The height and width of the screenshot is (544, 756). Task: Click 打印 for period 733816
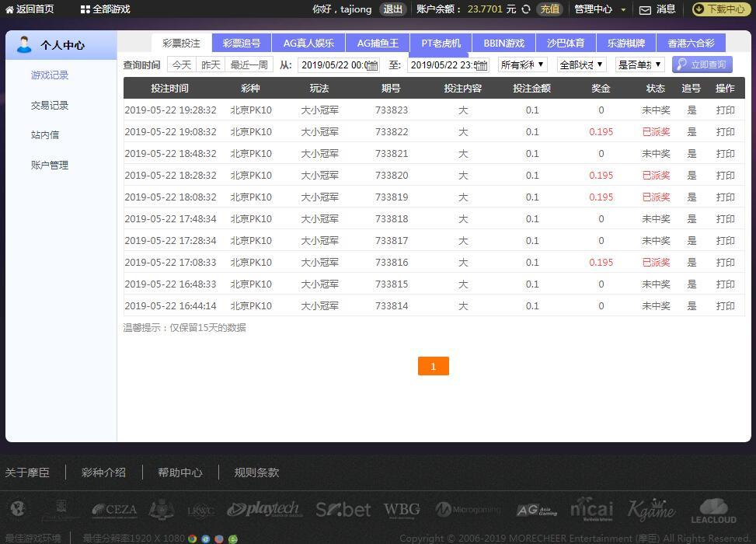[x=725, y=263]
